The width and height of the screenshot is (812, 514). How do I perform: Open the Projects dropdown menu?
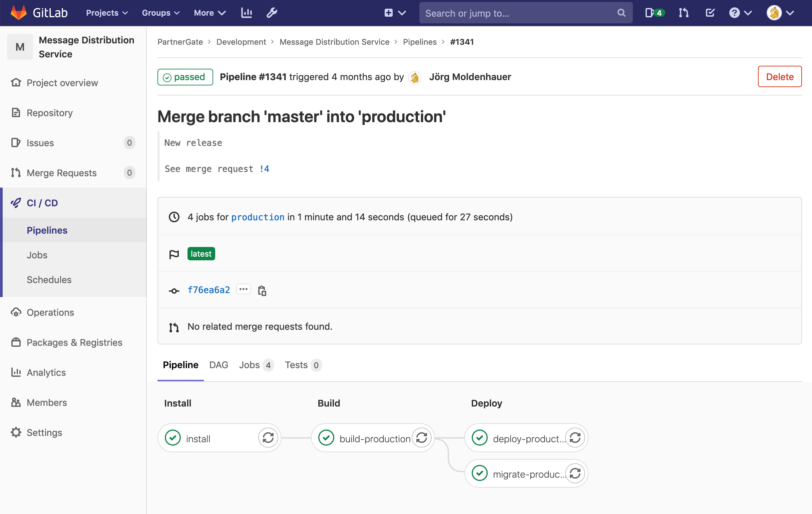click(107, 13)
